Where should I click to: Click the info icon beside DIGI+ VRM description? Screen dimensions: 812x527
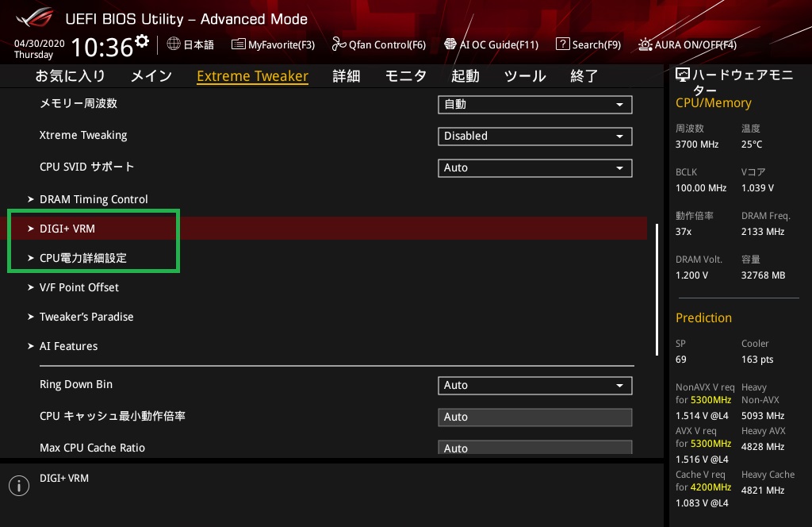(19, 486)
